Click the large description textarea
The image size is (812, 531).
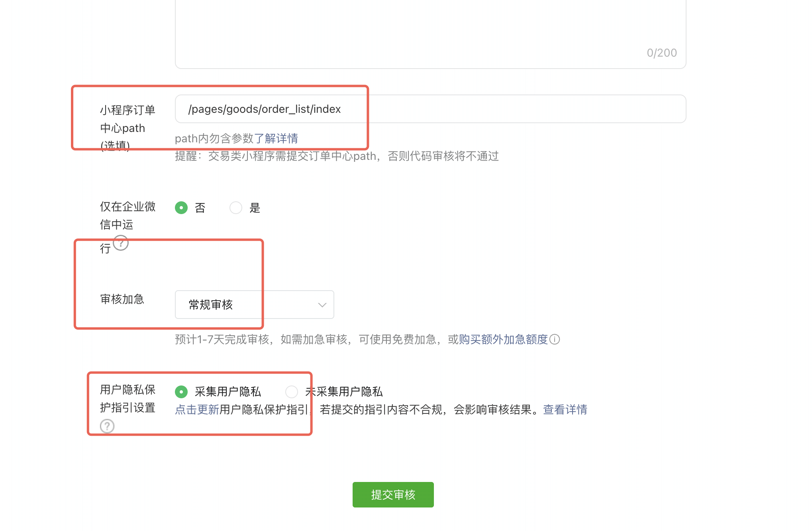click(430, 32)
